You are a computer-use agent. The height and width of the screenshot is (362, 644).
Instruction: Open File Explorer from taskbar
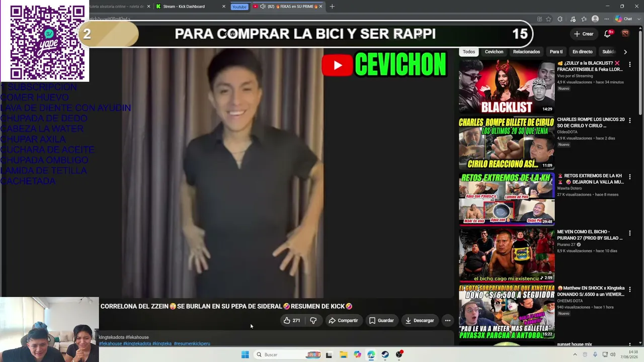[x=343, y=354]
